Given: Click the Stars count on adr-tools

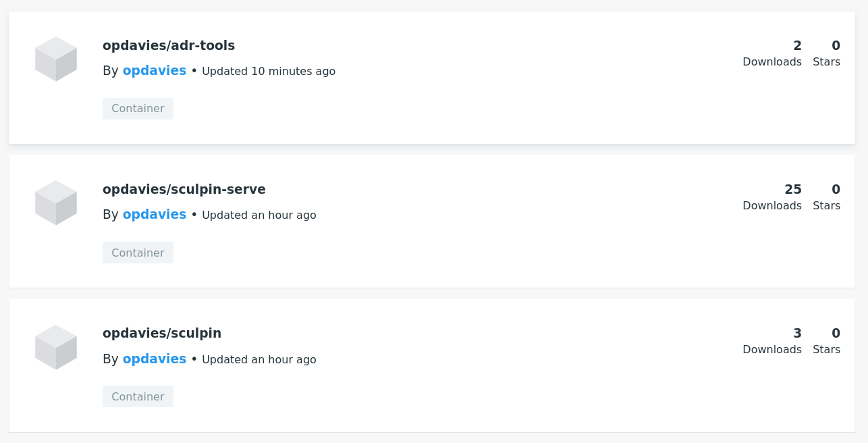Looking at the screenshot, I should click(x=836, y=46).
